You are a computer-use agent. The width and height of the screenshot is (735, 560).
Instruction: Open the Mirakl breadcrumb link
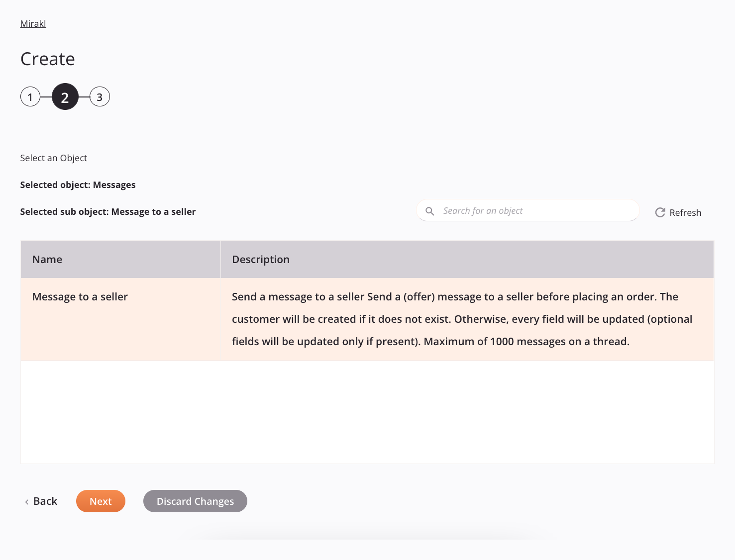(x=33, y=24)
